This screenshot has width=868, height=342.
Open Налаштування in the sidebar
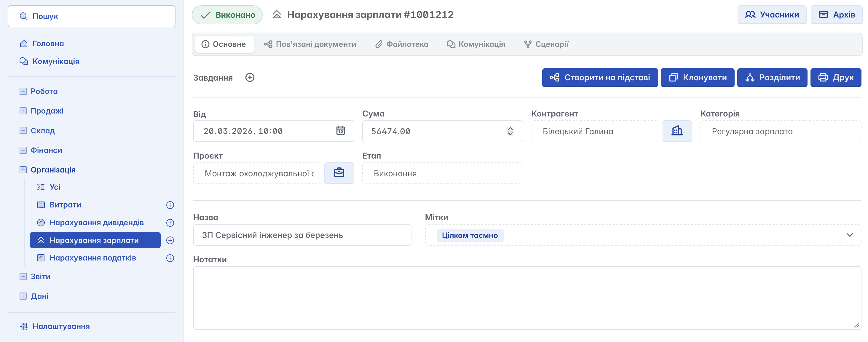[x=61, y=326]
